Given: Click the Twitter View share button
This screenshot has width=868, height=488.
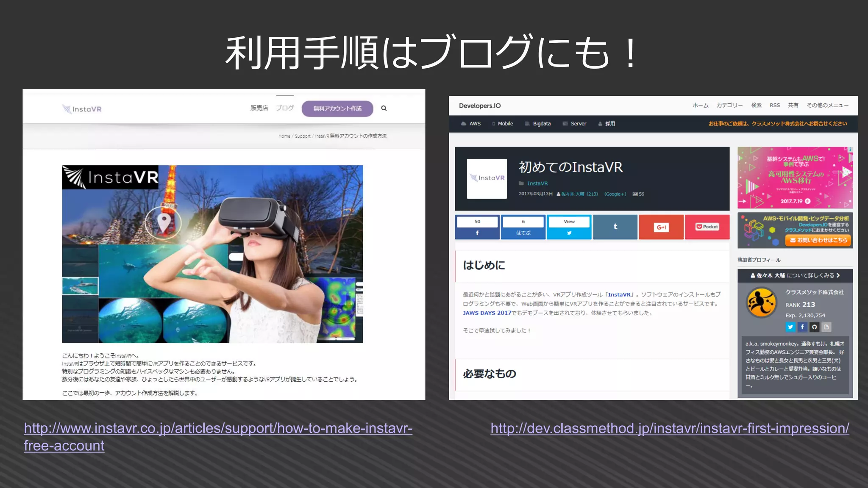Looking at the screenshot, I should point(569,227).
